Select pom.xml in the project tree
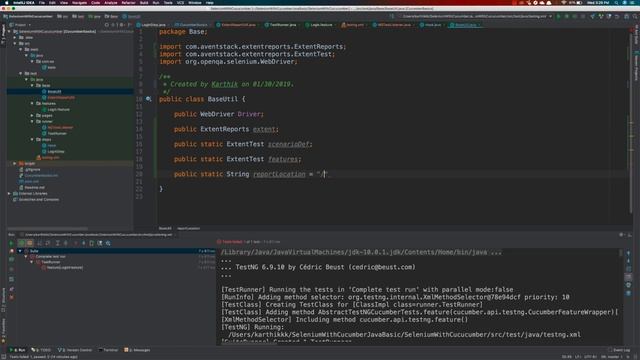The height and width of the screenshot is (360, 640). coord(29,181)
